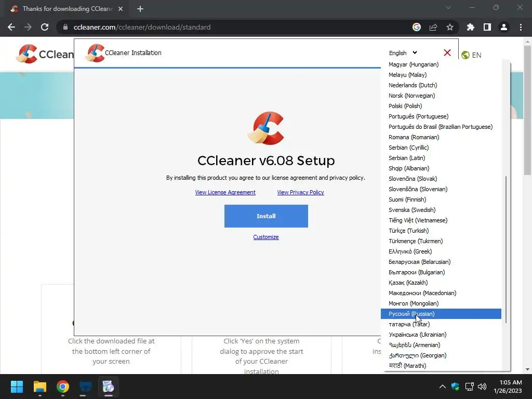Click the blue Install button
The image size is (532, 399).
click(x=266, y=216)
